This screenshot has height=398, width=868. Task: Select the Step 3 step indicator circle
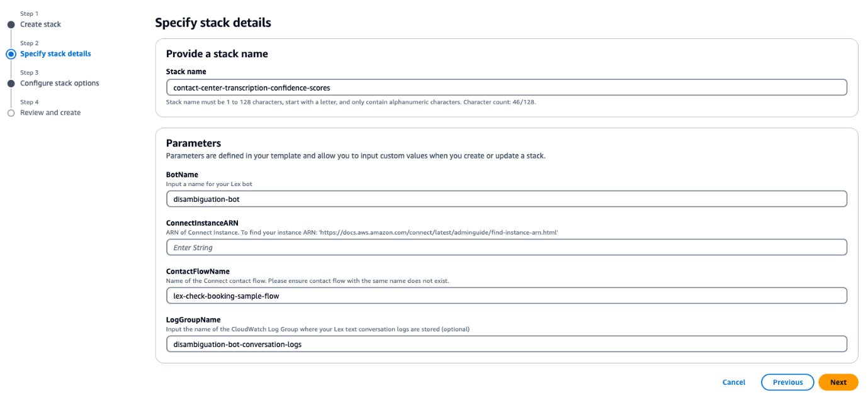pyautogui.click(x=11, y=83)
